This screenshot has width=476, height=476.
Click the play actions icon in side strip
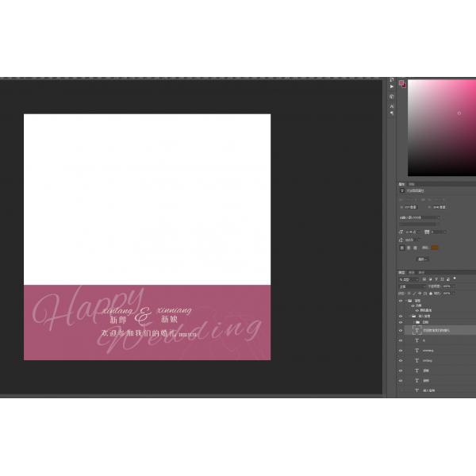[x=392, y=88]
